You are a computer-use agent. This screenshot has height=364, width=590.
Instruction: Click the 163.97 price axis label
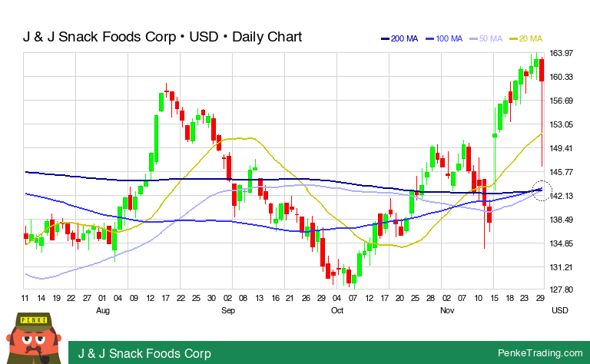click(x=562, y=53)
